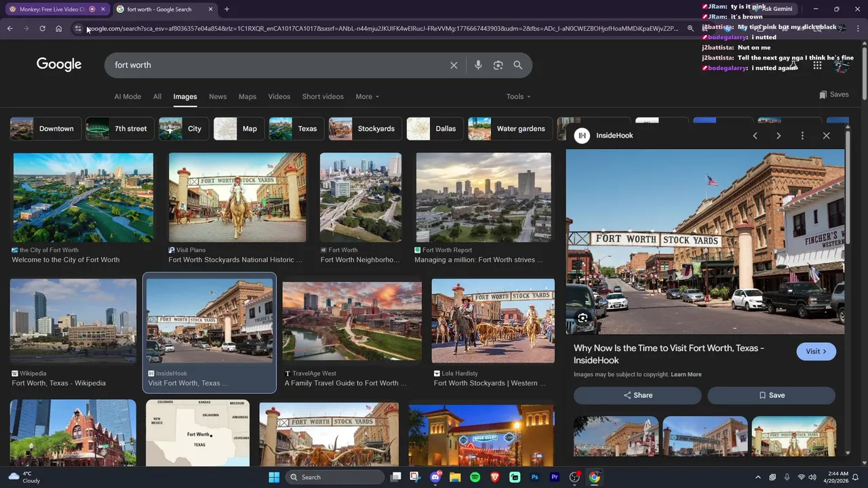Open the weather widget showing 4°C Cloudy
Screen dimensions: 868x488
point(24,477)
